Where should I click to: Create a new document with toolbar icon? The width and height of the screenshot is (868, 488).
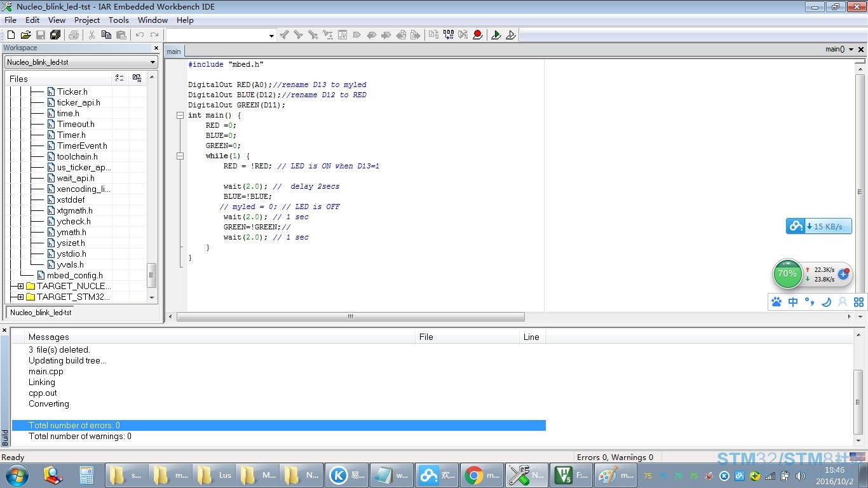click(x=11, y=35)
